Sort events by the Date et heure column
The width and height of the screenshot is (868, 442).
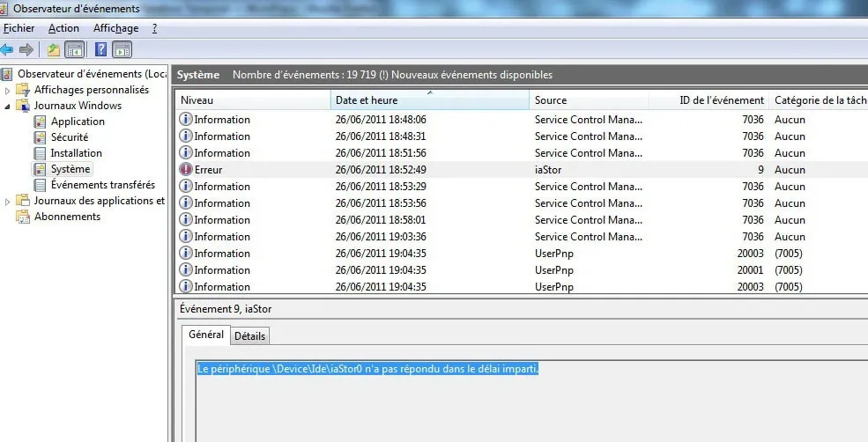(x=428, y=100)
